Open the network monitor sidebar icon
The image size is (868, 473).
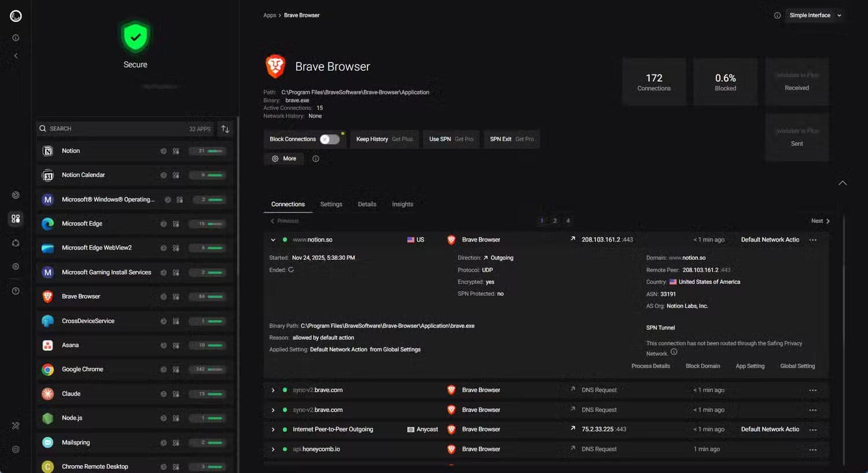point(16,195)
